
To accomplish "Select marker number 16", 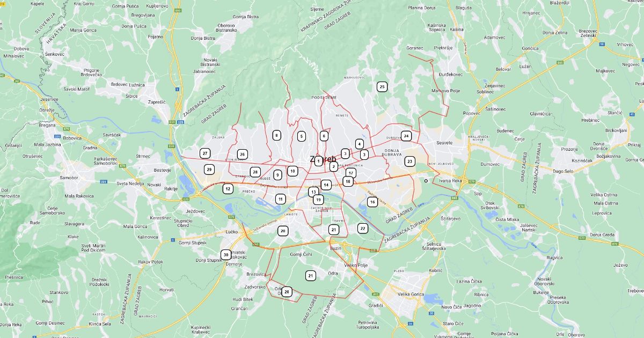I will click(x=372, y=202).
